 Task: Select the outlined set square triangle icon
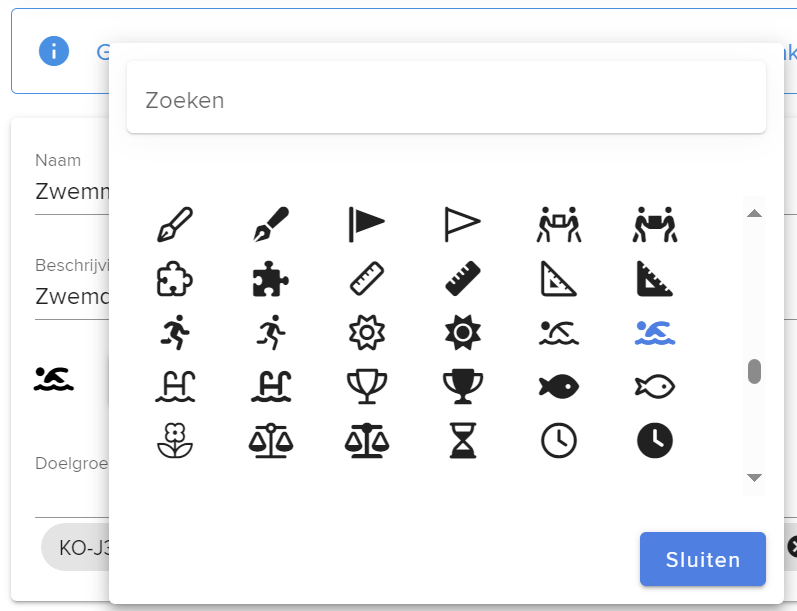(x=558, y=279)
